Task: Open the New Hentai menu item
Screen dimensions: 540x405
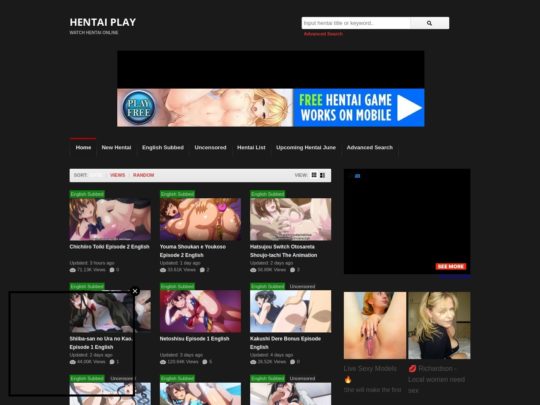Action: coord(116,147)
